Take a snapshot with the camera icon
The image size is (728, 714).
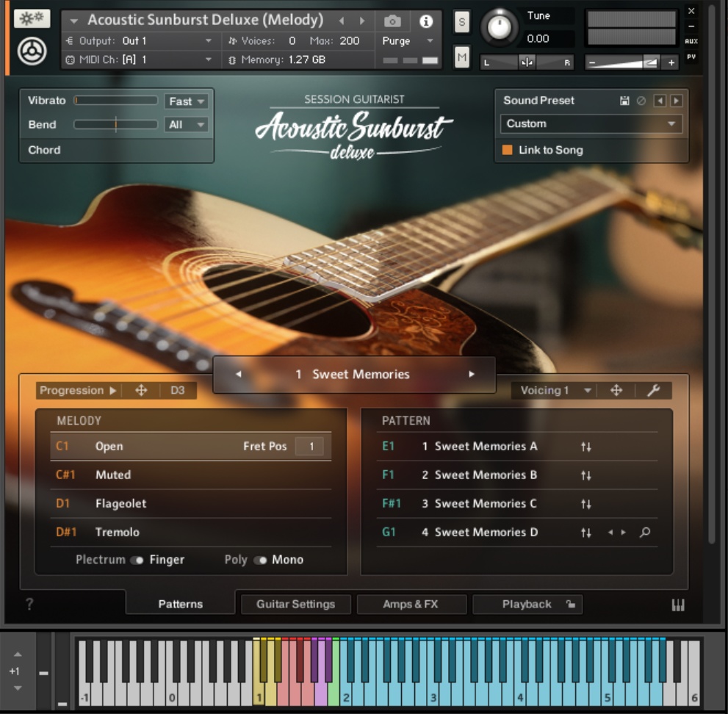[392, 21]
